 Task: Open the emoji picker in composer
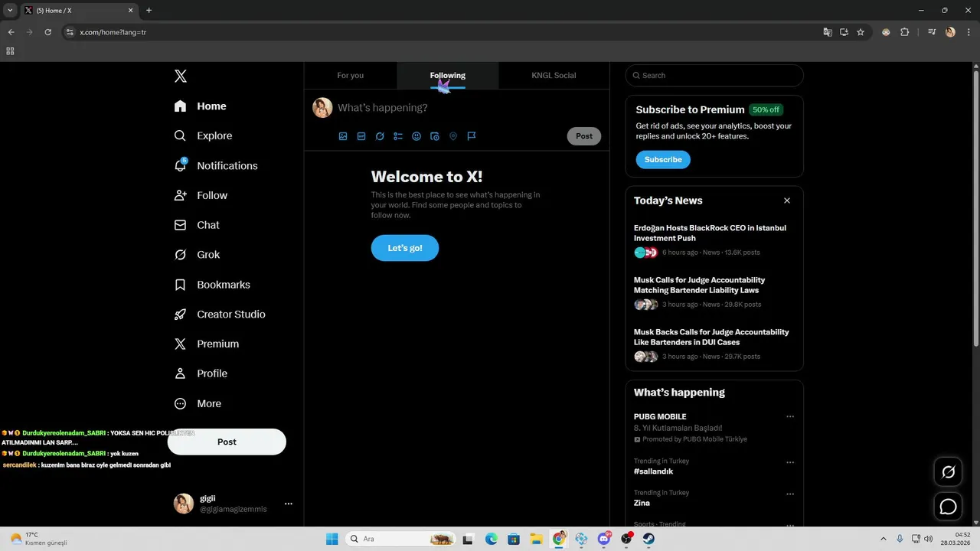click(416, 136)
